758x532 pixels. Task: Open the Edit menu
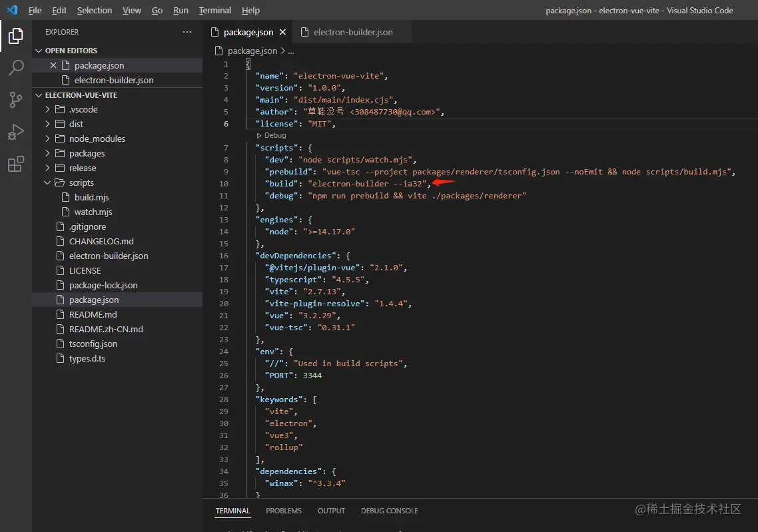tap(59, 10)
